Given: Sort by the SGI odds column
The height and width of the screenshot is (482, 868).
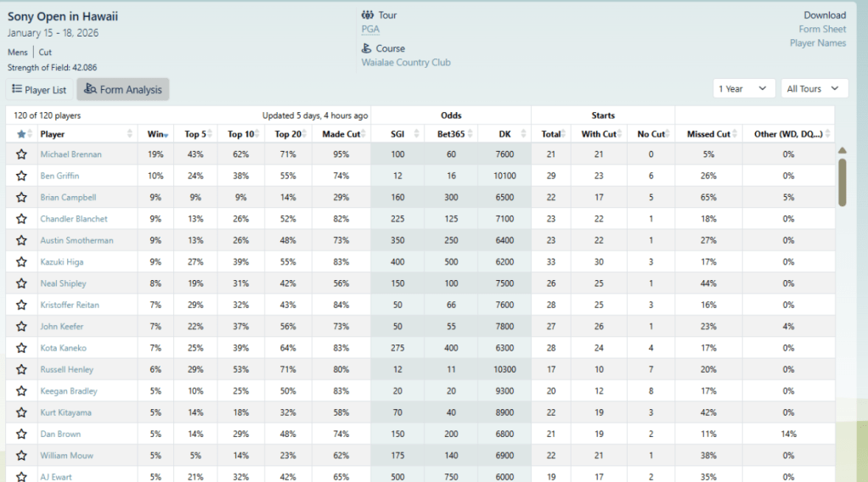Looking at the screenshot, I should (x=397, y=134).
